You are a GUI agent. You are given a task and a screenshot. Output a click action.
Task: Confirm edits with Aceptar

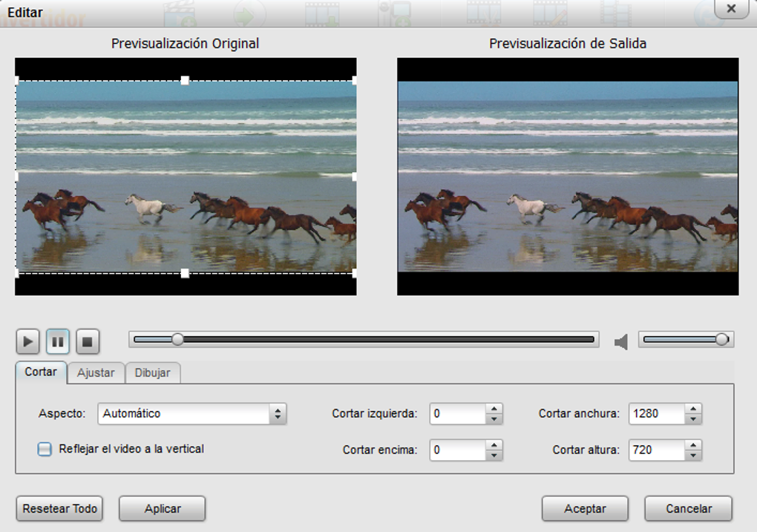[585, 508]
